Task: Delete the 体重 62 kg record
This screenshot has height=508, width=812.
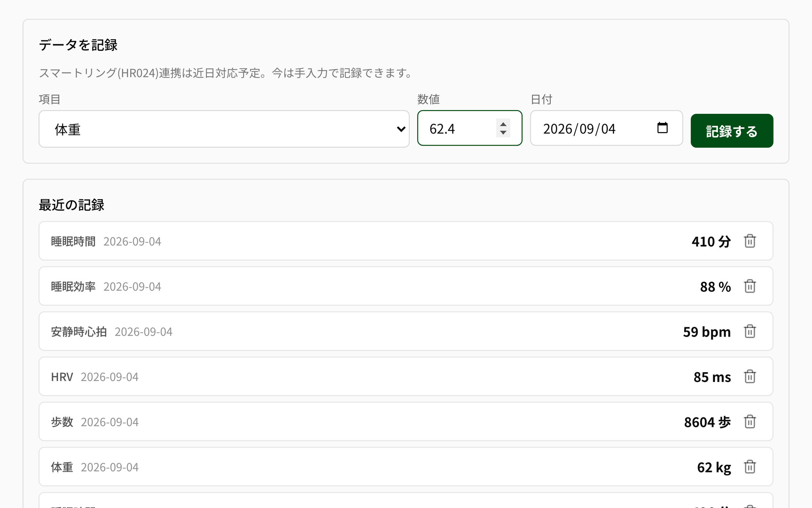Action: (x=750, y=467)
